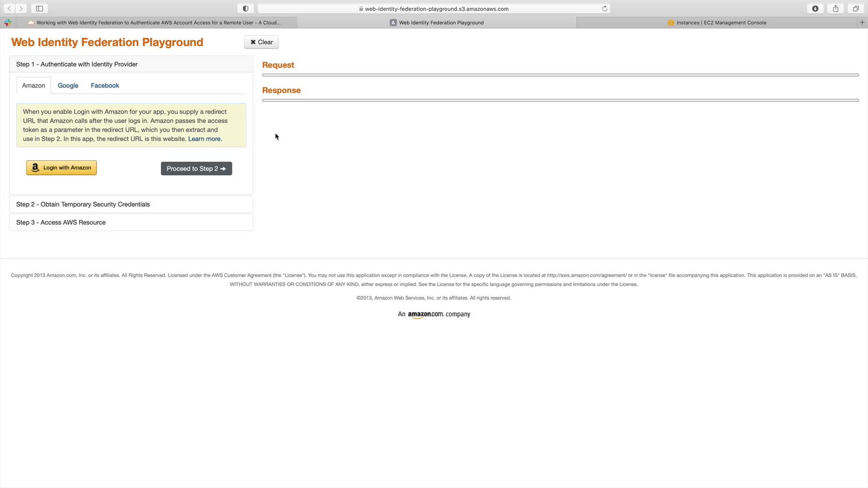Click the Web Identity Federation Playground heading
Viewport: 868px width, 488px height.
[x=107, y=42]
